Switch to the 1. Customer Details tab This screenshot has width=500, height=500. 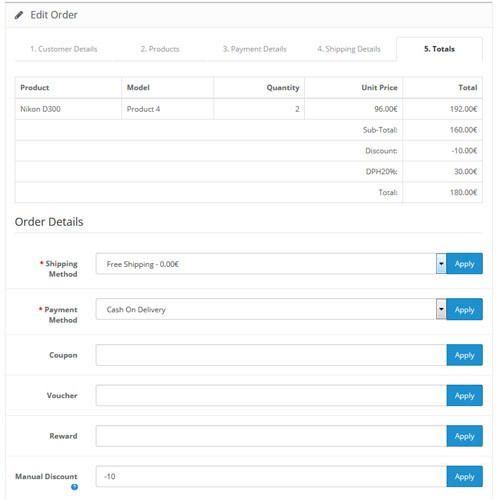click(x=64, y=49)
